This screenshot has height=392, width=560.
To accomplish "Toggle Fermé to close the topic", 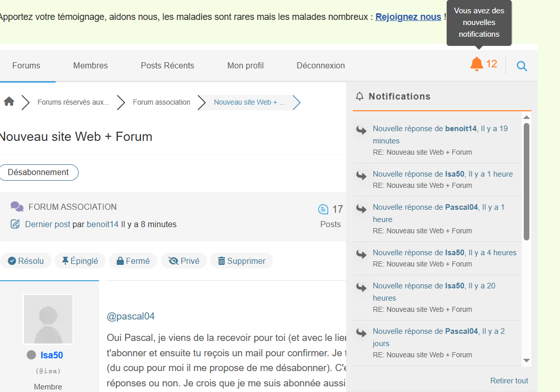I will [133, 261].
